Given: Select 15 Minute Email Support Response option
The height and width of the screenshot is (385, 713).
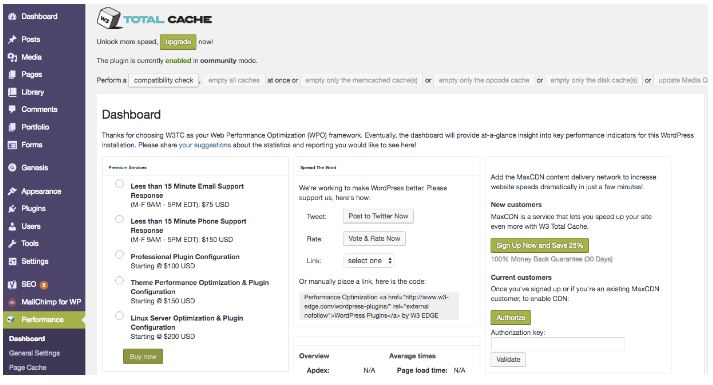Looking at the screenshot, I should (x=119, y=184).
